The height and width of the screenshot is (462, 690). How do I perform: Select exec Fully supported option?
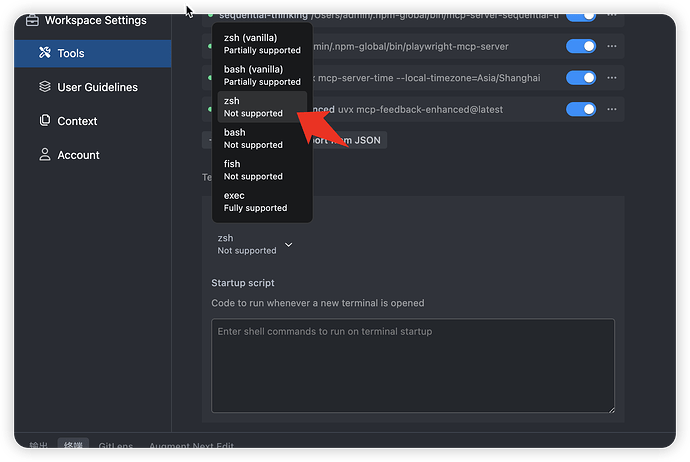262,202
